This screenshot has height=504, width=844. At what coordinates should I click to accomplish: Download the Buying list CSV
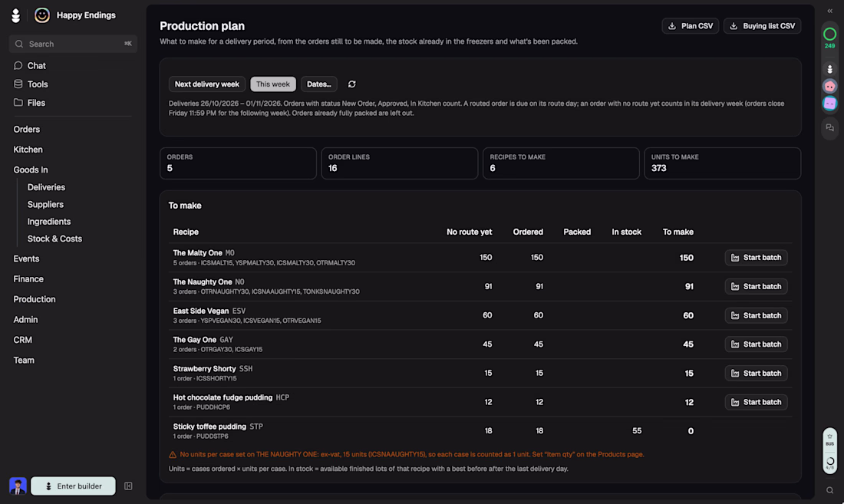762,26
